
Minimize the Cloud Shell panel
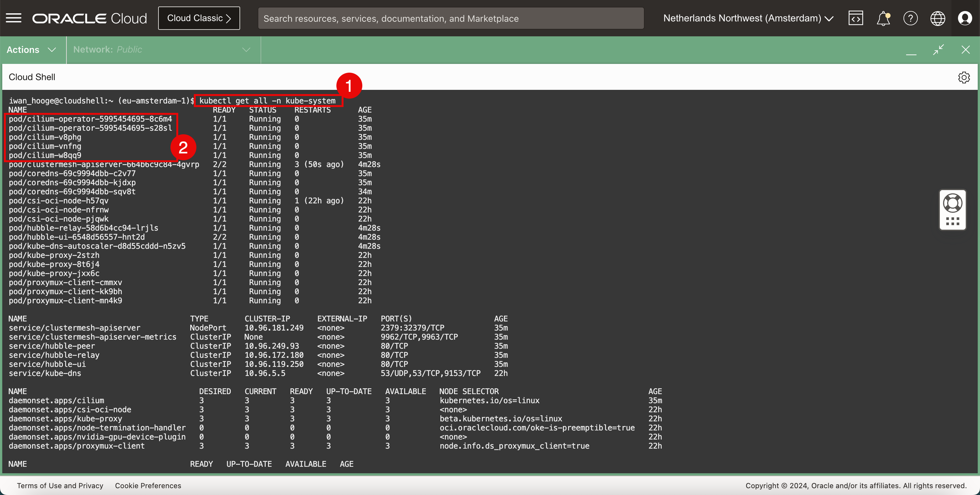[911, 50]
